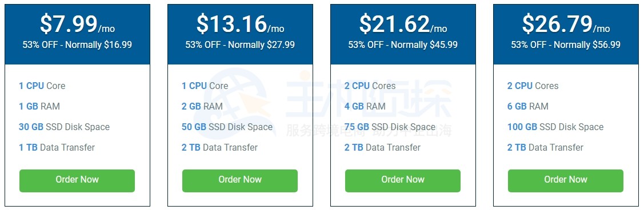Viewport: 644px width, 210px height.
Task: Click the 4 GB RAM feature line
Action: [365, 106]
